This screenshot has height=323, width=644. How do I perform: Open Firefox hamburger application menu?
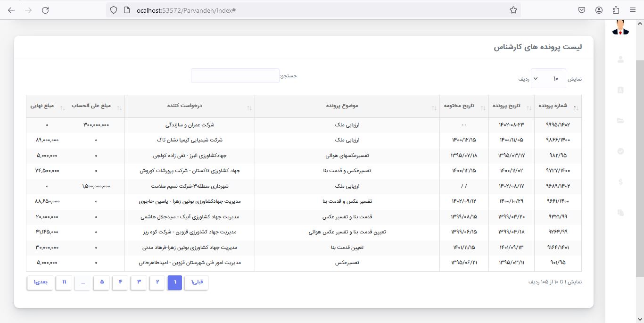point(633,10)
